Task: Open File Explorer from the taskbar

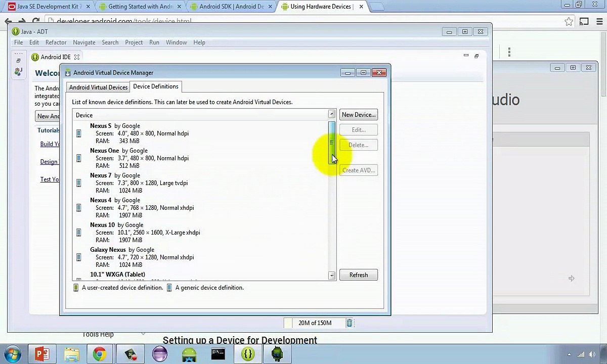Action: (71, 354)
